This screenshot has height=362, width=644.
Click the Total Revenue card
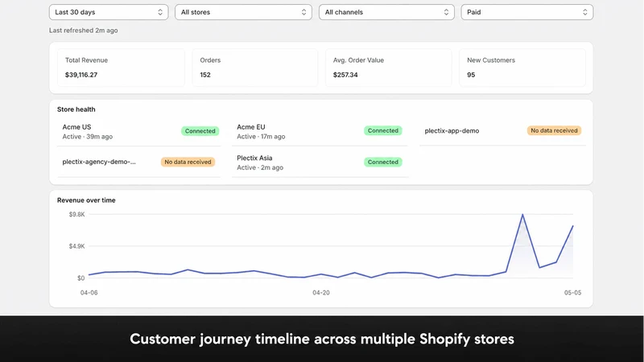(121, 68)
